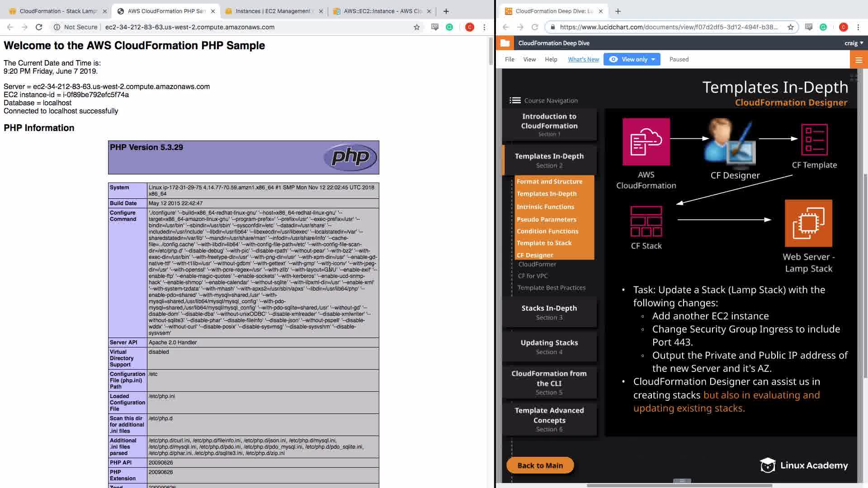
Task: Open the File menu in Lucidchart
Action: pos(509,59)
